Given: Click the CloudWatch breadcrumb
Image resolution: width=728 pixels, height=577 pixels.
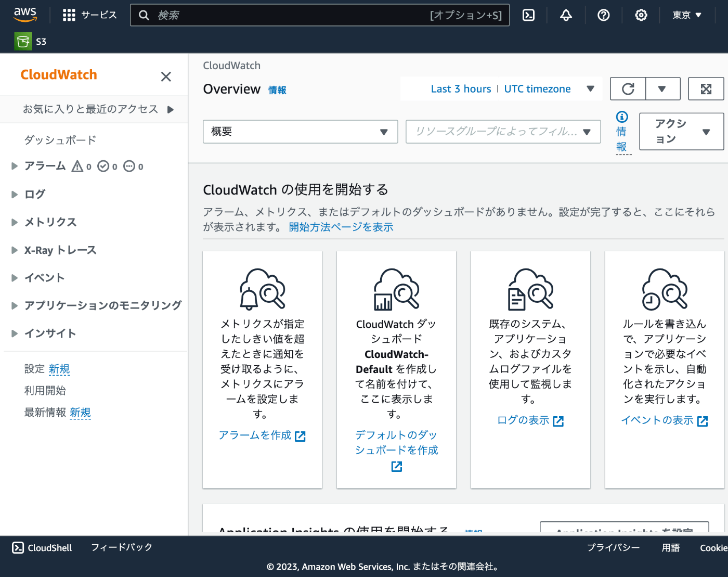Looking at the screenshot, I should click(231, 66).
